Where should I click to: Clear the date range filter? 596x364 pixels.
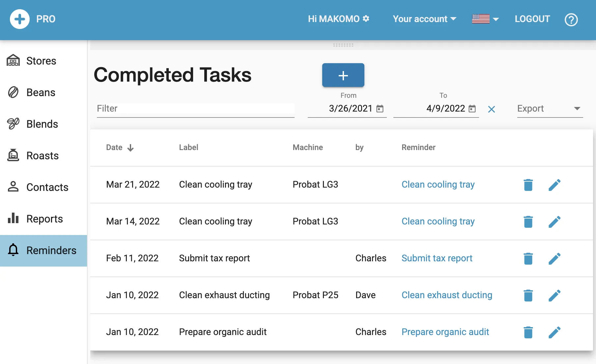pos(491,109)
